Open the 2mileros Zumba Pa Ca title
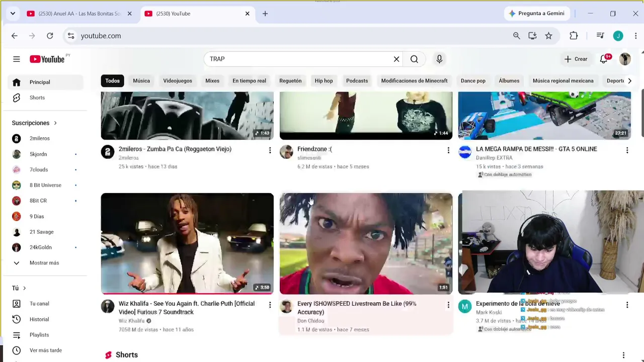 [x=175, y=149]
